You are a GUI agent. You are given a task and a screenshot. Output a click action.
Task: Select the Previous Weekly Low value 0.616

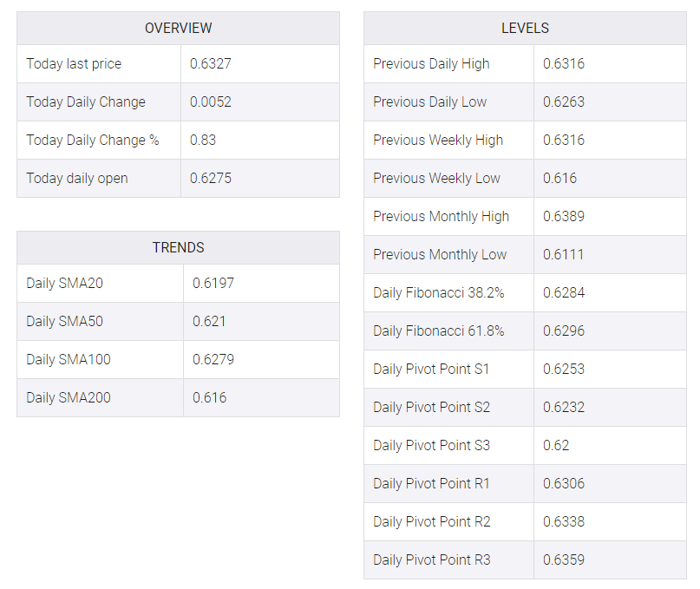(x=559, y=178)
